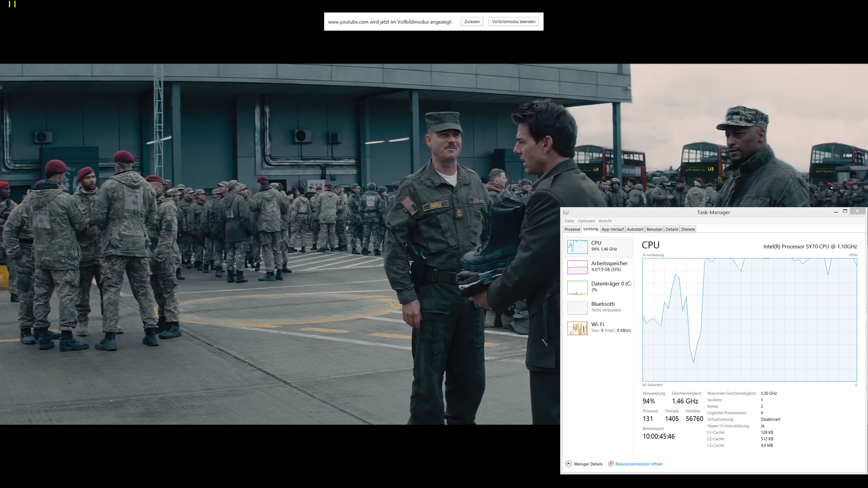The image size is (868, 488).
Task: Click Vollbildmodus beenden button
Action: (x=514, y=22)
